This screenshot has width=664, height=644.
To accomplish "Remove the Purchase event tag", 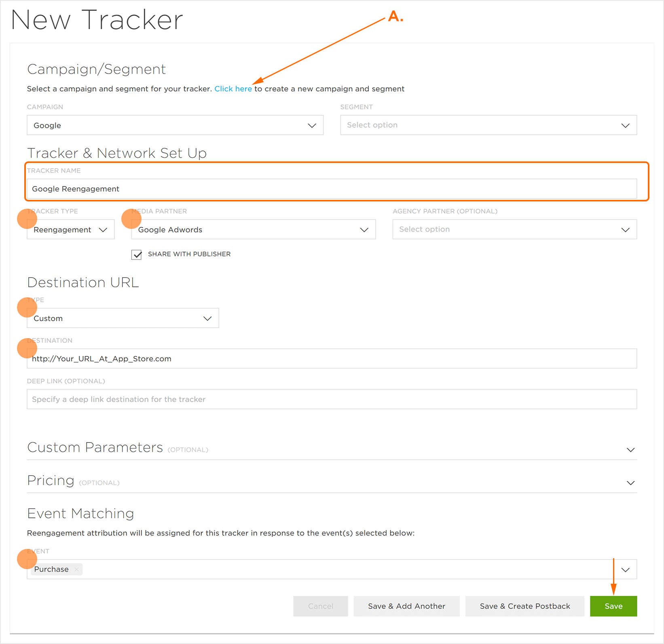I will tap(76, 570).
